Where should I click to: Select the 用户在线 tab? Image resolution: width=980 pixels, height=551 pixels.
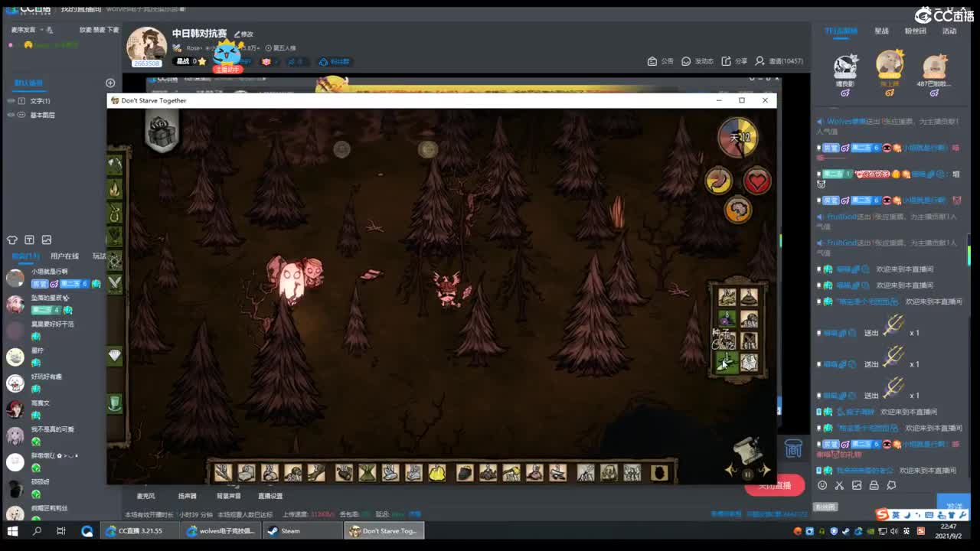64,256
